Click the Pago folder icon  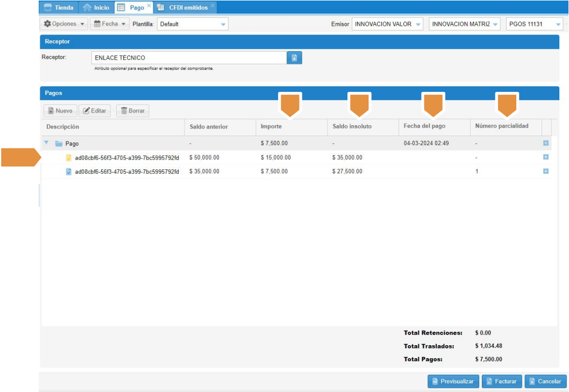(58, 144)
